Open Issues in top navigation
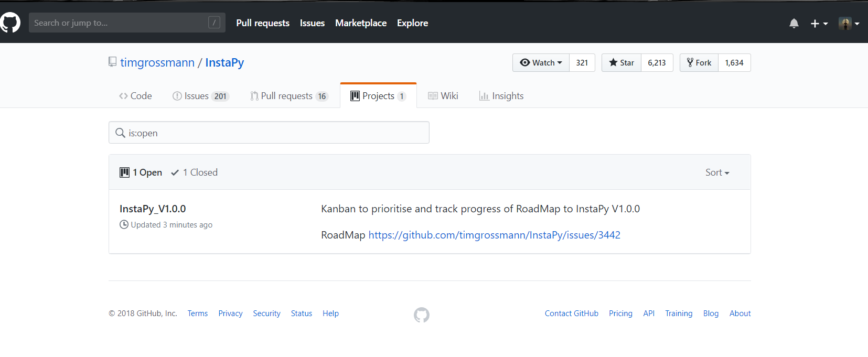The image size is (868, 357). pyautogui.click(x=312, y=23)
